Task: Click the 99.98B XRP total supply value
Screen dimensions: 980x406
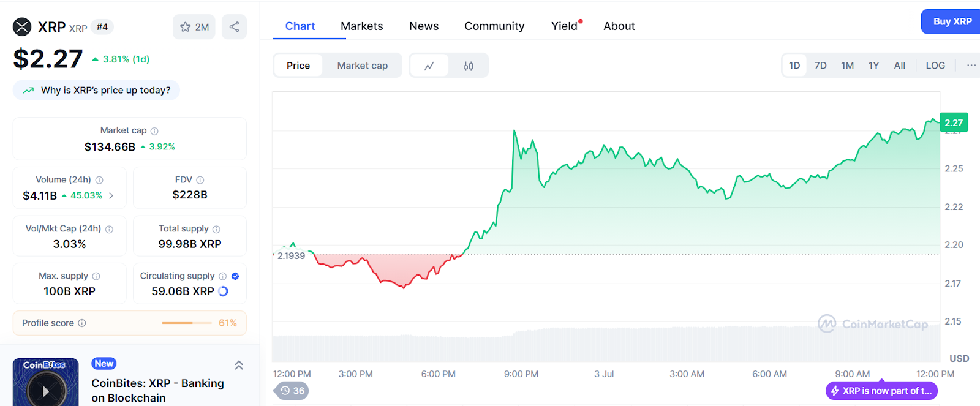Action: coord(190,244)
